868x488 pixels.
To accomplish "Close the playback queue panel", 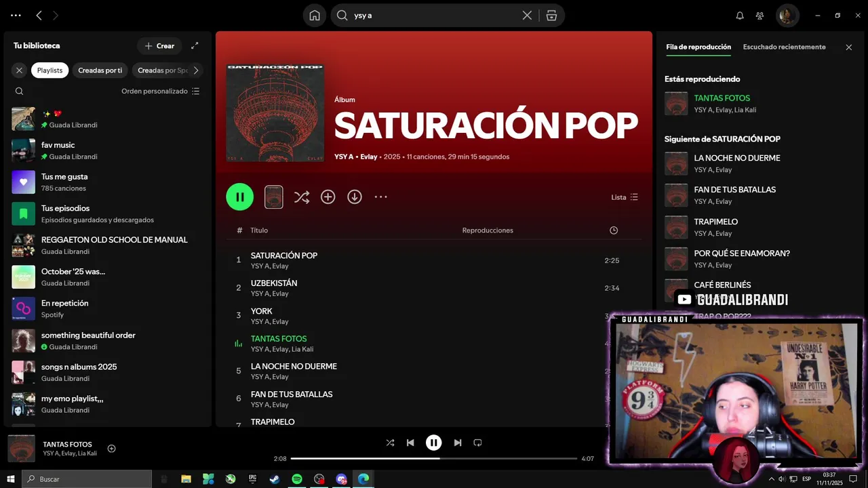I will click(x=848, y=47).
